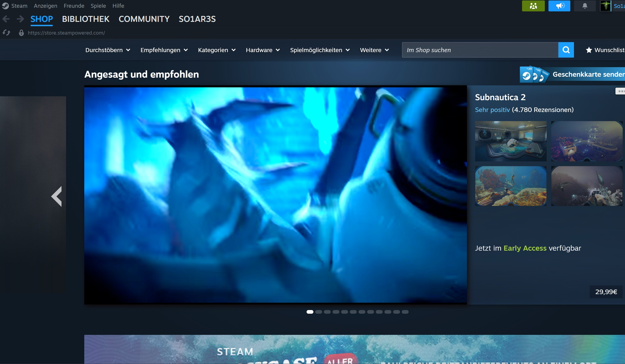Click the Early Access text
The image size is (625, 364).
(x=525, y=248)
